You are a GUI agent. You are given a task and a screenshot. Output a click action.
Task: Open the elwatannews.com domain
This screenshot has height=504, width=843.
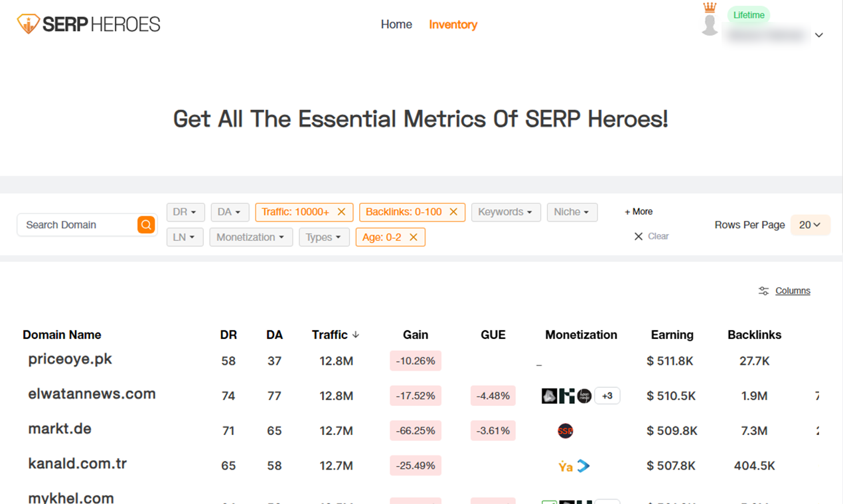(x=92, y=394)
